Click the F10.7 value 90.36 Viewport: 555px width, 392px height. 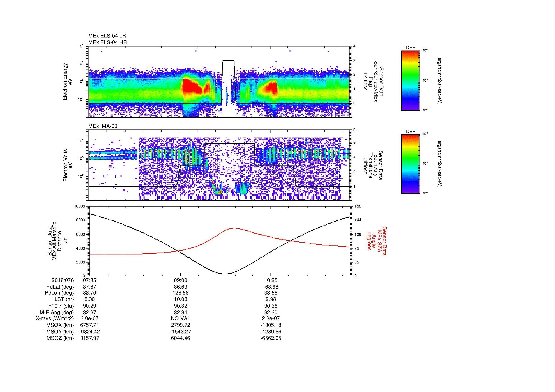point(271,306)
